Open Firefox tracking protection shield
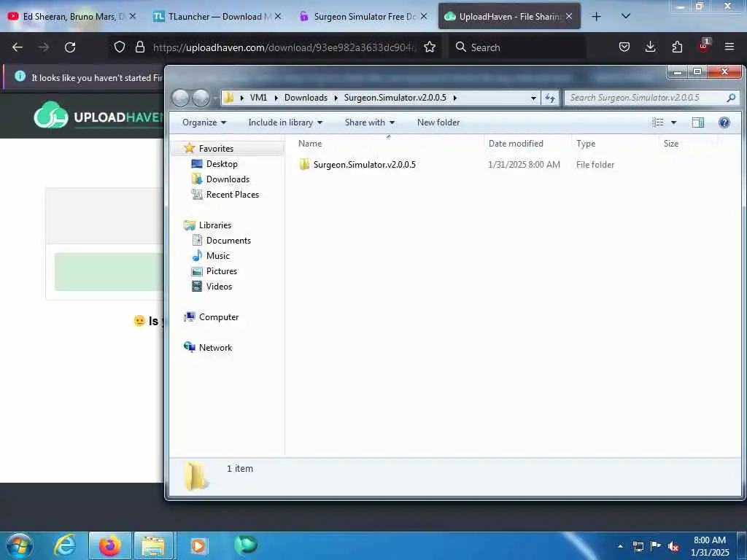Image resolution: width=747 pixels, height=560 pixels. pyautogui.click(x=120, y=47)
